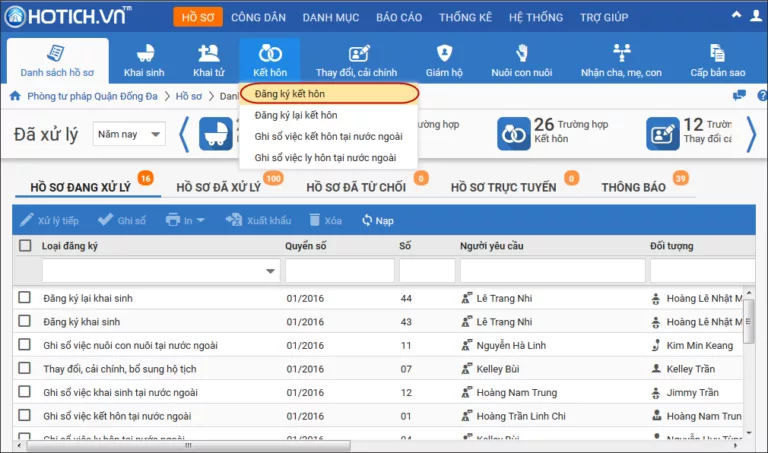Switch to the HỒ SƠ ĐÃ XỬ LÝ tab
Image resolution: width=768 pixels, height=453 pixels.
pos(218,188)
